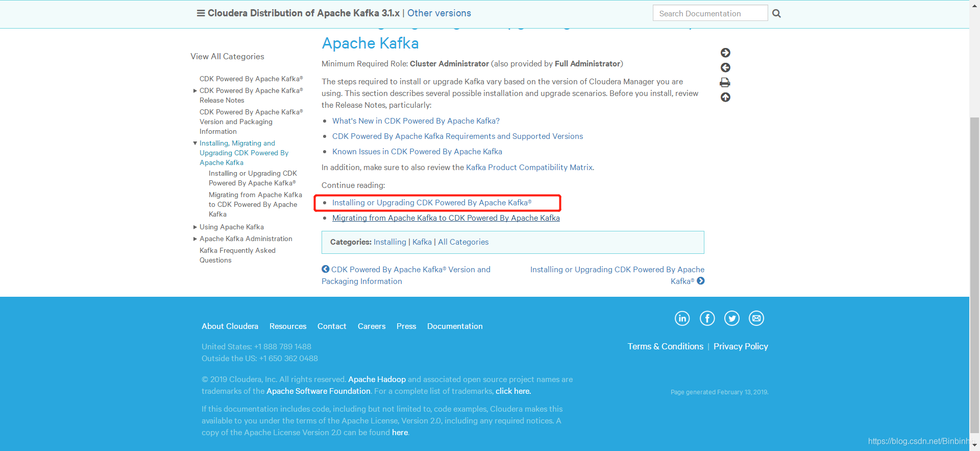980x451 pixels.
Task: Open All Categories link in categories box
Action: point(463,242)
